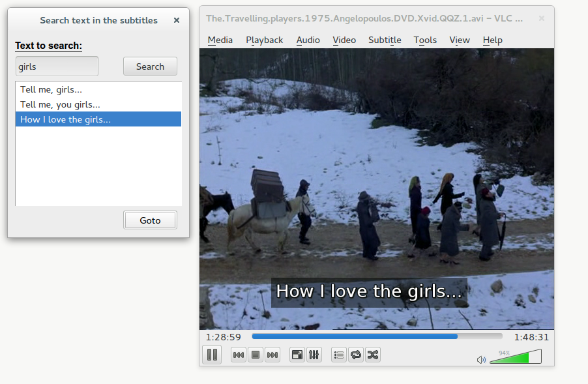Show the playlist in VLC
The image size is (588, 384).
pyautogui.click(x=338, y=355)
